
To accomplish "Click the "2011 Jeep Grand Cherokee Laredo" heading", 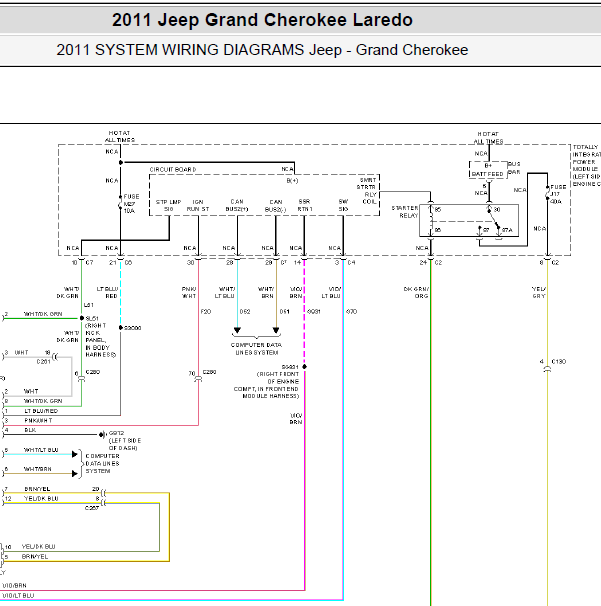I will pos(262,20).
